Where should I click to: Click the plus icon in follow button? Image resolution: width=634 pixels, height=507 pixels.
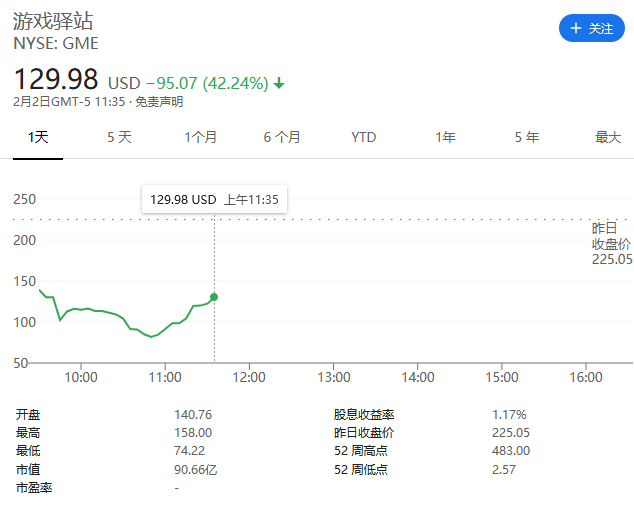[575, 29]
